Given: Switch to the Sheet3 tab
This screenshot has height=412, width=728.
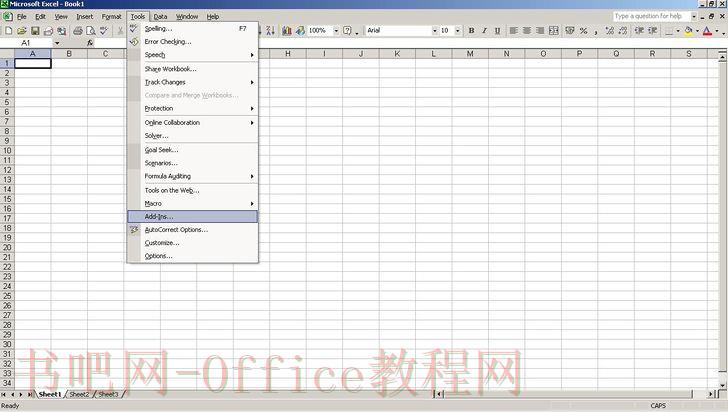Looking at the screenshot, I should pyautogui.click(x=108, y=394).
